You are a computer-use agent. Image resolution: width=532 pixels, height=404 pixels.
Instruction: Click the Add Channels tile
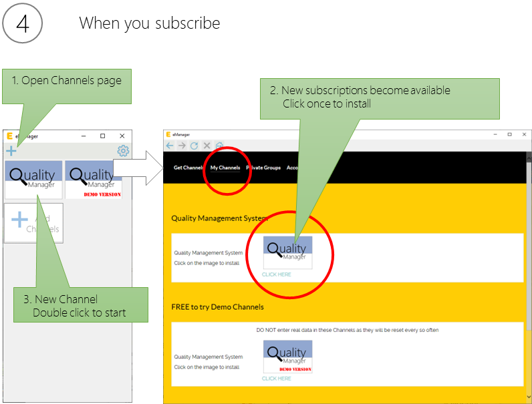(33, 222)
